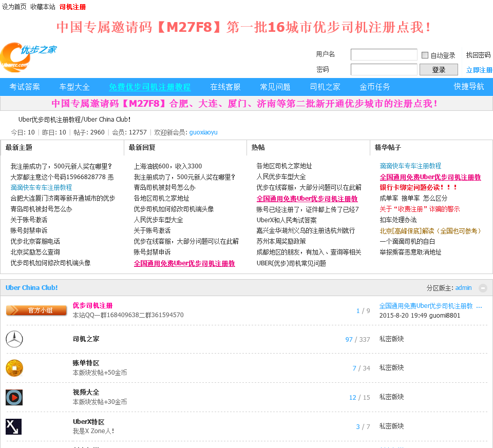Open the 优步司机注册 forum title
Screen dimensions: 493x448
point(92,305)
